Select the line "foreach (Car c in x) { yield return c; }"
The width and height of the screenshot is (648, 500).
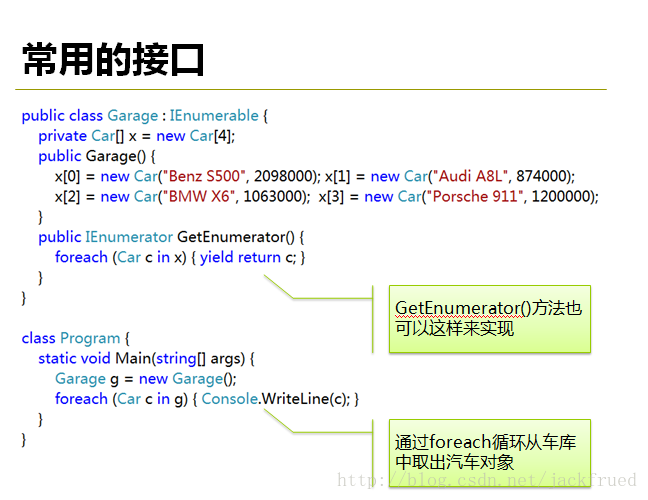180,257
